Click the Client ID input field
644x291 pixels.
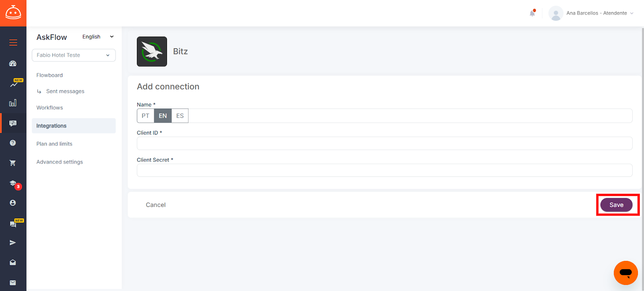[384, 143]
